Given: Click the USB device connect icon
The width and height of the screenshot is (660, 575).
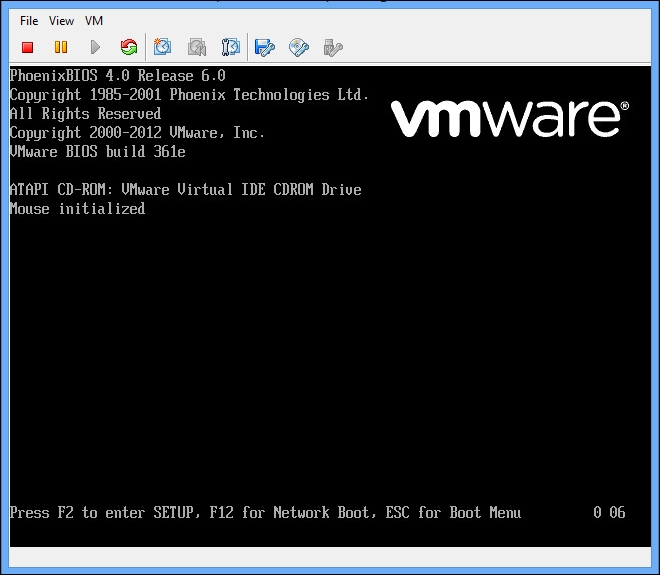Looking at the screenshot, I should coord(333,48).
